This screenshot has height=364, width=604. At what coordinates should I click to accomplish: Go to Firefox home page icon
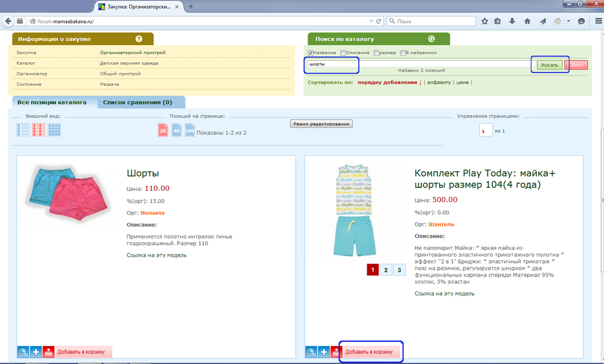(527, 21)
